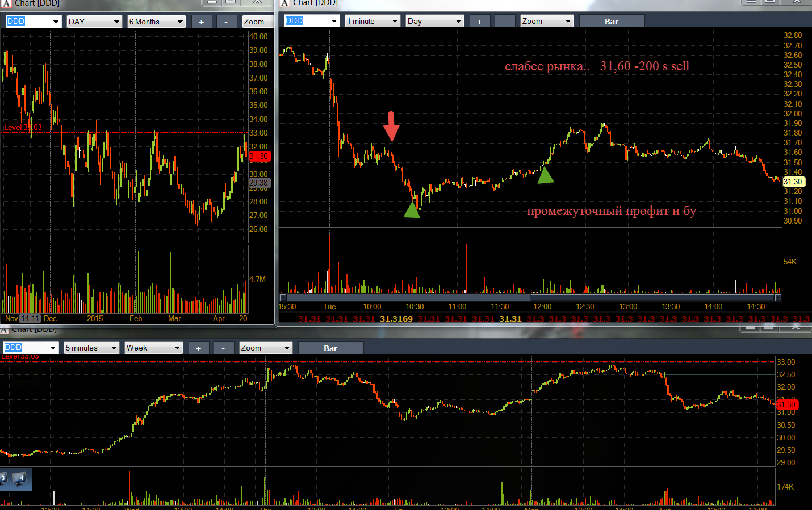Click the 1-minute chart horizontal scrollbar thumb
This screenshot has height=510, width=812.
[x=653, y=297]
